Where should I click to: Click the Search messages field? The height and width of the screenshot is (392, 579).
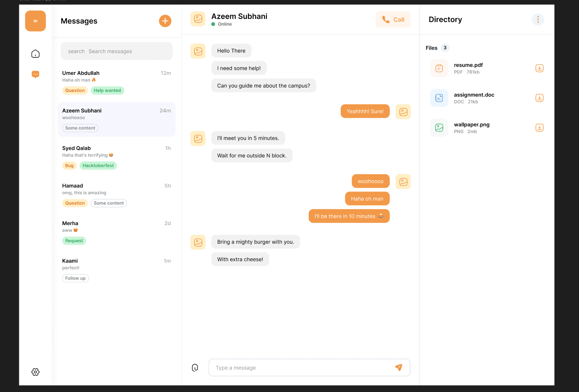coord(116,51)
